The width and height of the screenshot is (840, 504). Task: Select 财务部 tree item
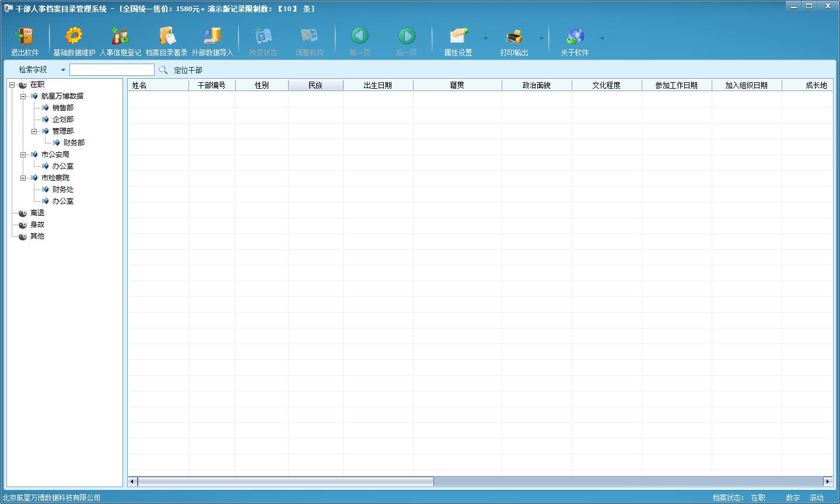click(x=74, y=143)
